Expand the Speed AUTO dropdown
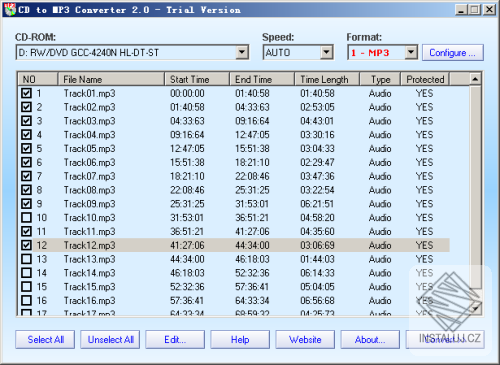The height and width of the screenshot is (365, 500). click(x=326, y=52)
